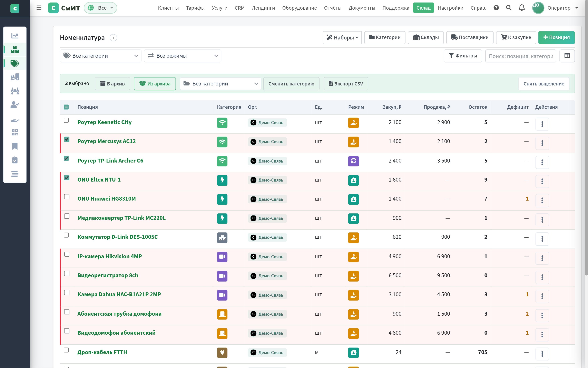
Task: Click the Wi-Fi category icon of Роутер Mercusys AC12
Action: [x=222, y=142]
